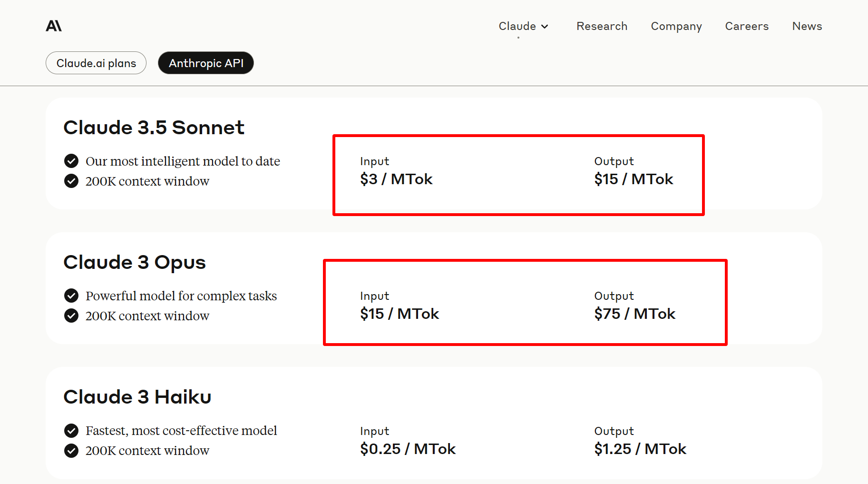Click checkmark icon for Claude 3 Opus context window

pos(71,316)
